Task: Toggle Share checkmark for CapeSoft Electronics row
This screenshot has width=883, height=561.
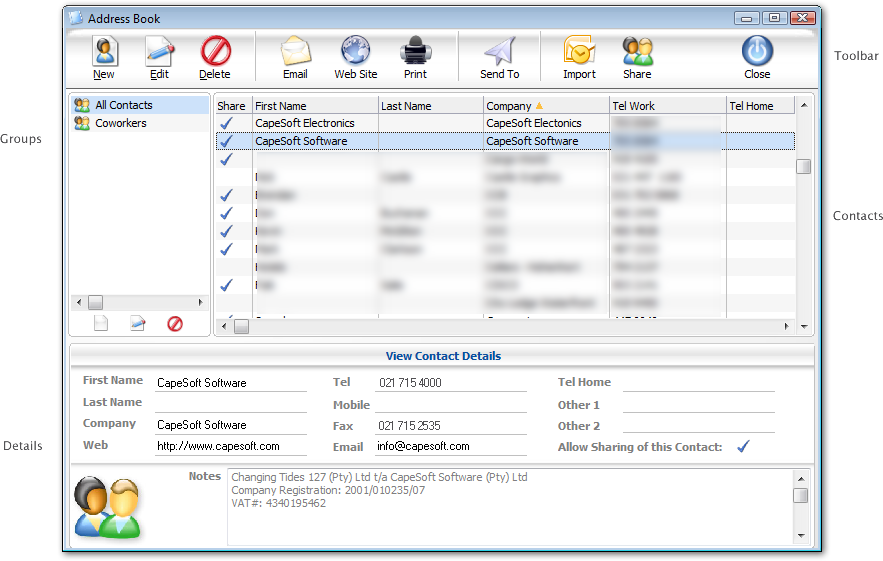Action: [x=227, y=123]
